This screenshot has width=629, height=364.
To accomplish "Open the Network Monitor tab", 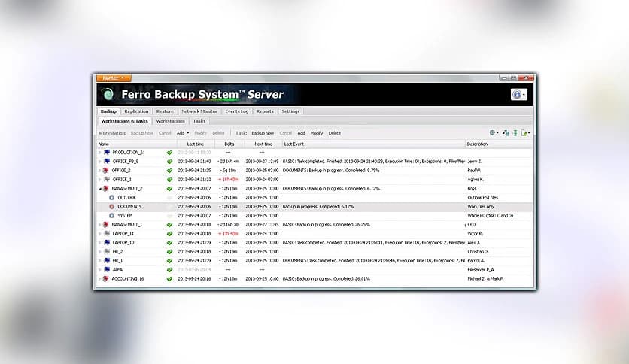I will pos(199,111).
